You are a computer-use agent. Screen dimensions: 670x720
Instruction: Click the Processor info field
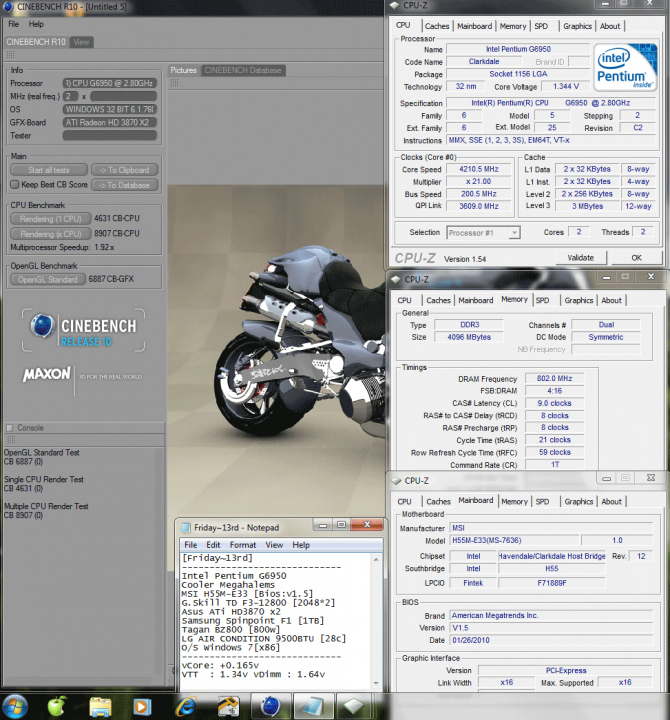110,83
